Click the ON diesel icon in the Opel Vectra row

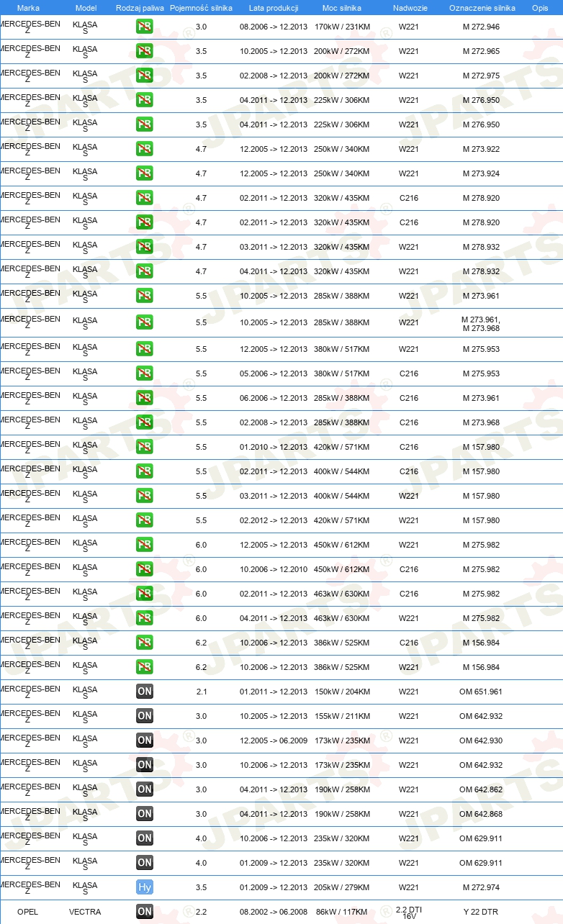145,912
